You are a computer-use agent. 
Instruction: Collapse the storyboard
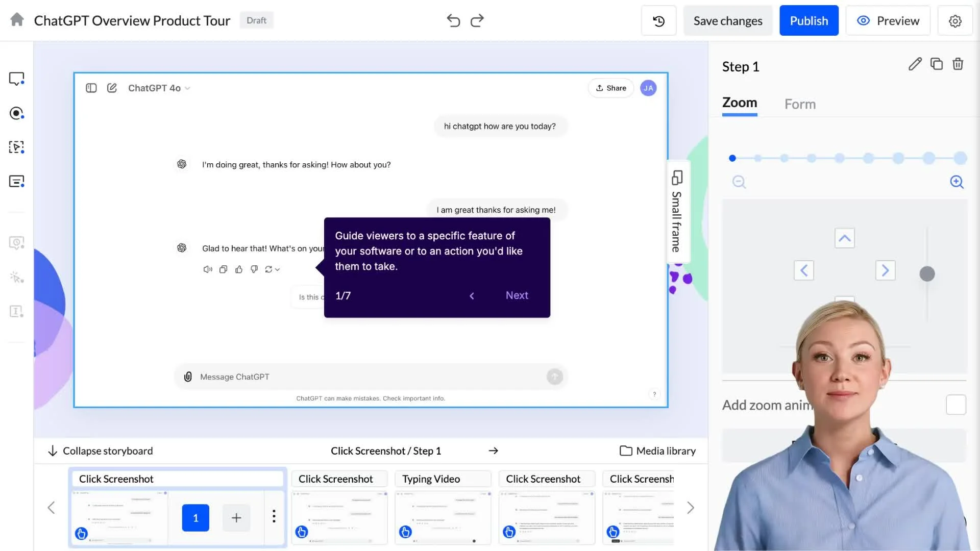101,451
